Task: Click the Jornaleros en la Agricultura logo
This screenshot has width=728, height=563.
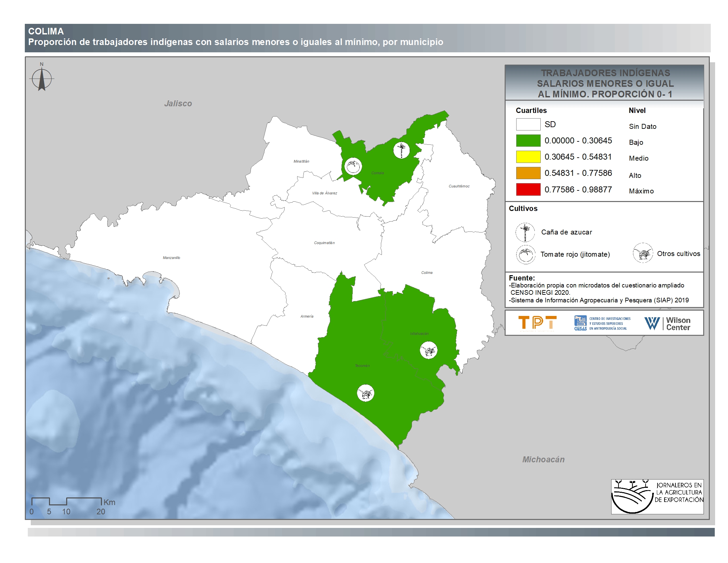Action: 657,496
